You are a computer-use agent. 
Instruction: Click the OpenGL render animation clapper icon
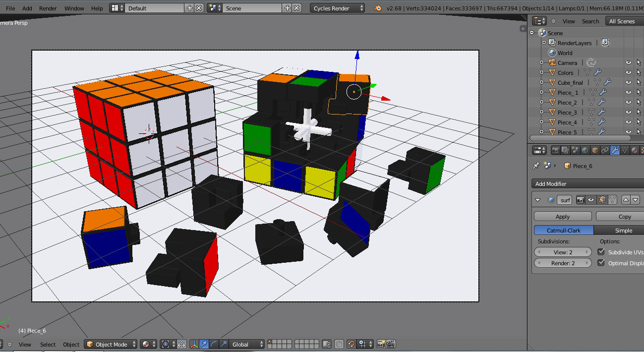[x=391, y=344]
